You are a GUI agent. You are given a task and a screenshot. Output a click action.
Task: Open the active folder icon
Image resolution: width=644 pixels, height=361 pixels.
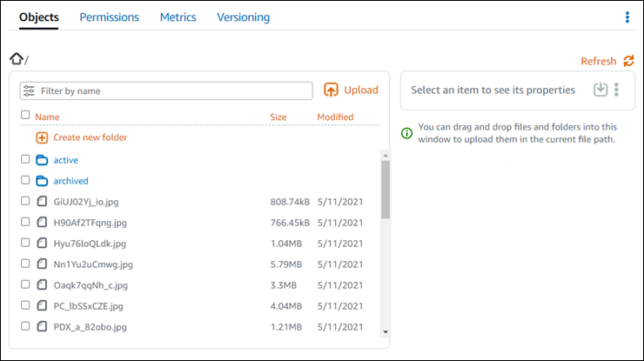click(42, 160)
